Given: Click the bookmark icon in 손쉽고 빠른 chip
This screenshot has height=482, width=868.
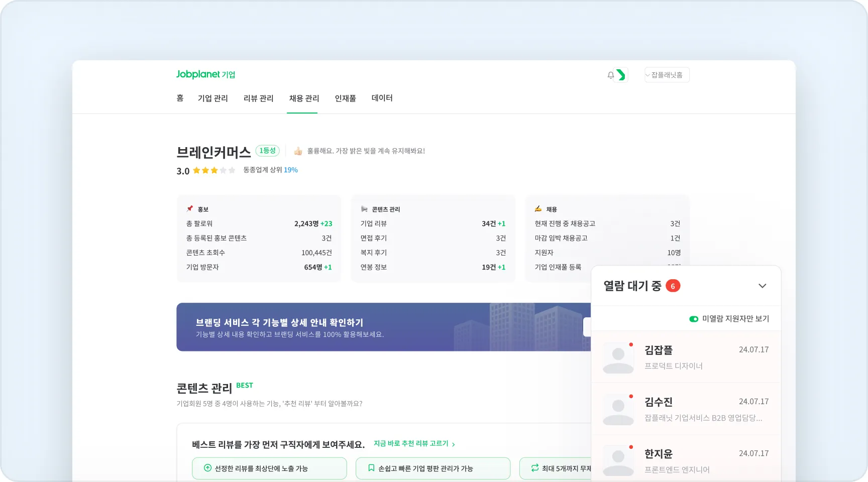Looking at the screenshot, I should 371,468.
